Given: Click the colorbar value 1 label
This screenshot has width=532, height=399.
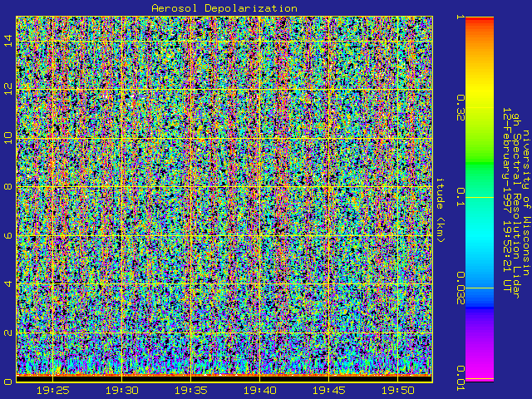Looking at the screenshot, I should [x=460, y=17].
